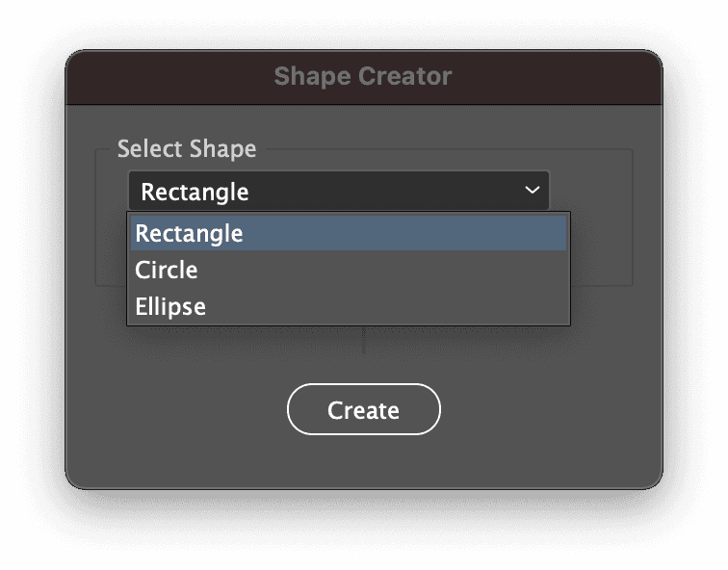Select Circle from the shape list
Viewport: 728px width, 570px height.
349,270
